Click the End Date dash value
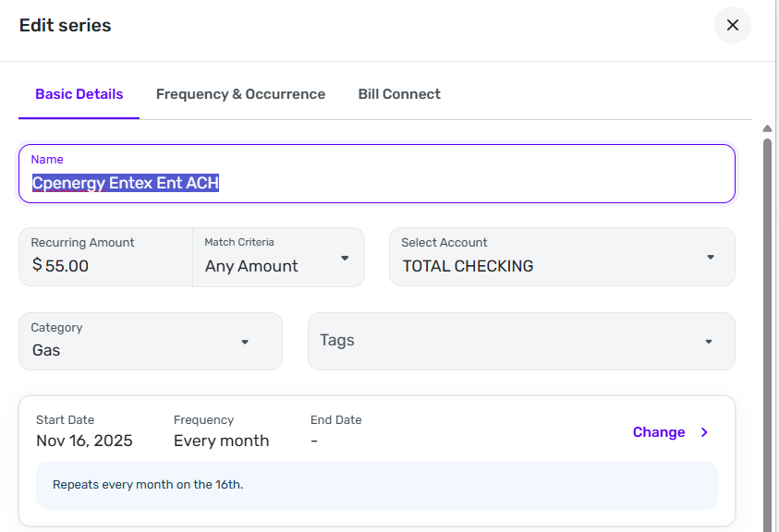 coord(314,441)
